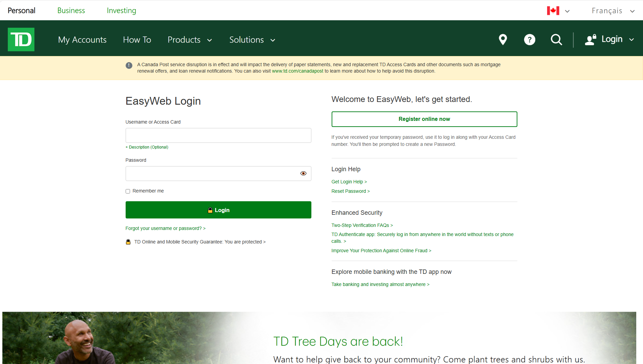Screen dimensions: 643x364
Task: Click Register online now button
Action: (x=424, y=119)
